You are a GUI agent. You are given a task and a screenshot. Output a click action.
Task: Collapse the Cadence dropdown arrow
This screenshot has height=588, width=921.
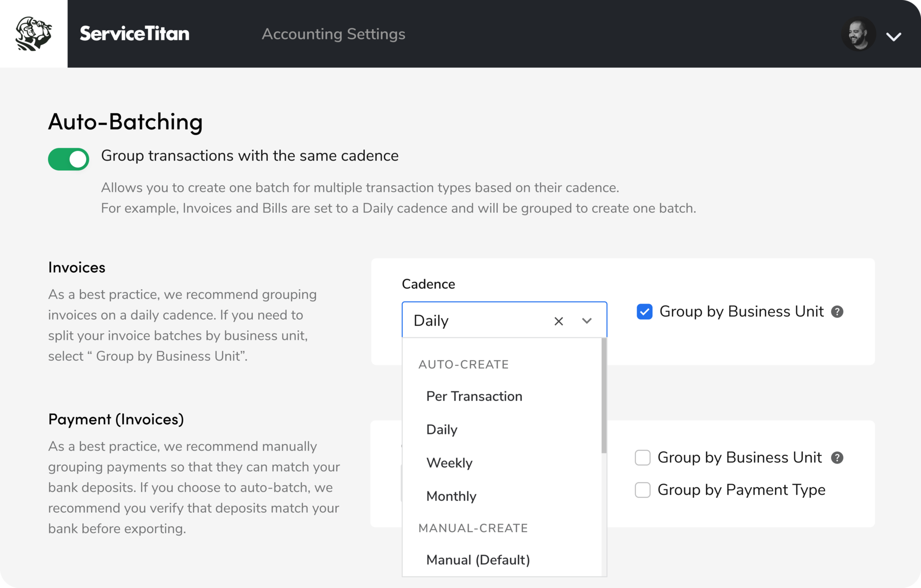tap(587, 321)
